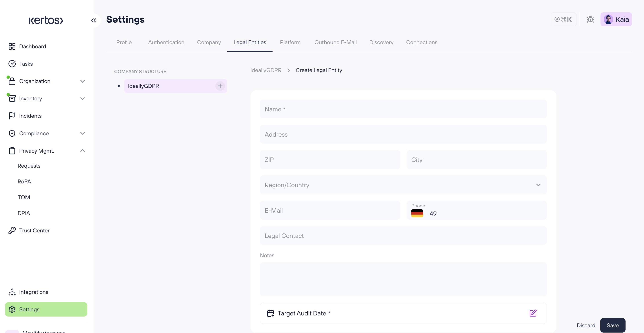Click the Compliance shield icon
The image size is (644, 333).
click(x=12, y=133)
